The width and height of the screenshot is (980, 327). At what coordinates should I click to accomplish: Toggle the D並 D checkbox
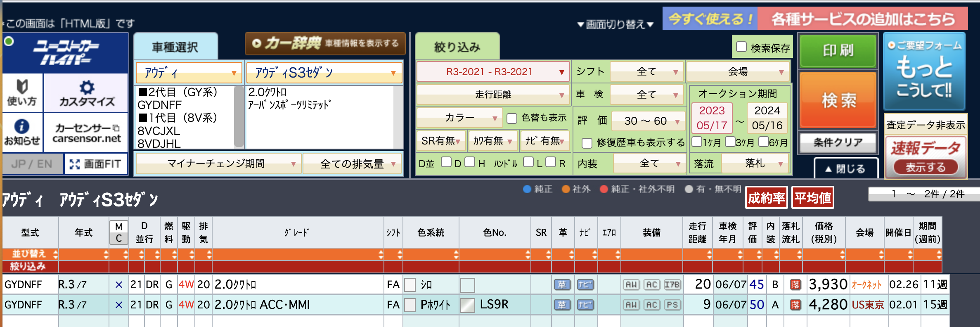click(446, 162)
